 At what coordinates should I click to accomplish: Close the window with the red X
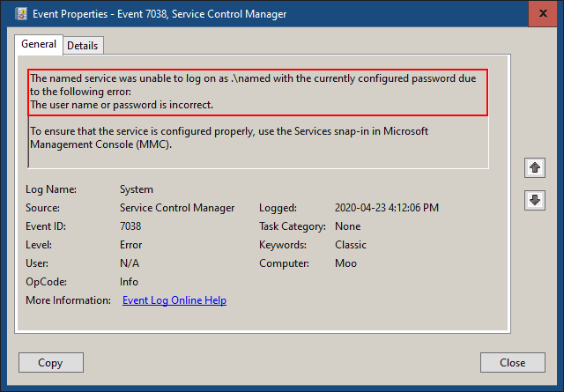(540, 14)
